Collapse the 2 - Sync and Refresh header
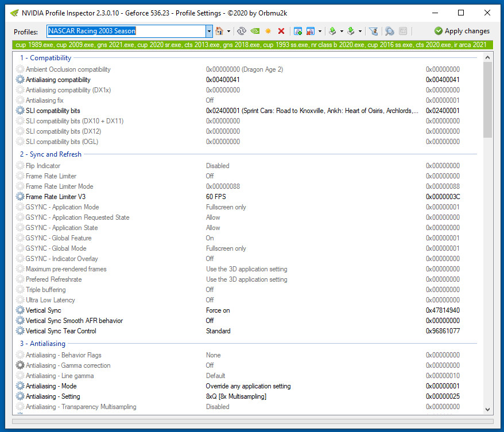This screenshot has width=504, height=432. pos(51,154)
